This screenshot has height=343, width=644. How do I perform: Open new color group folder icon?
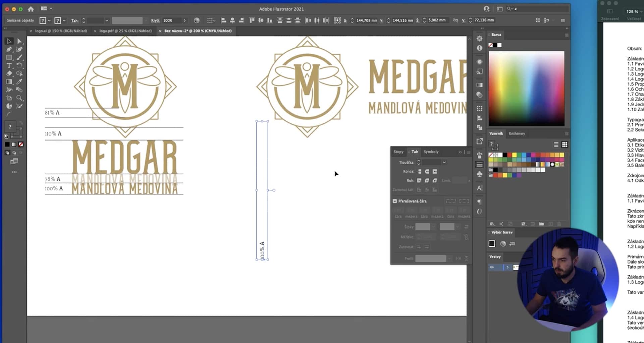point(541,224)
